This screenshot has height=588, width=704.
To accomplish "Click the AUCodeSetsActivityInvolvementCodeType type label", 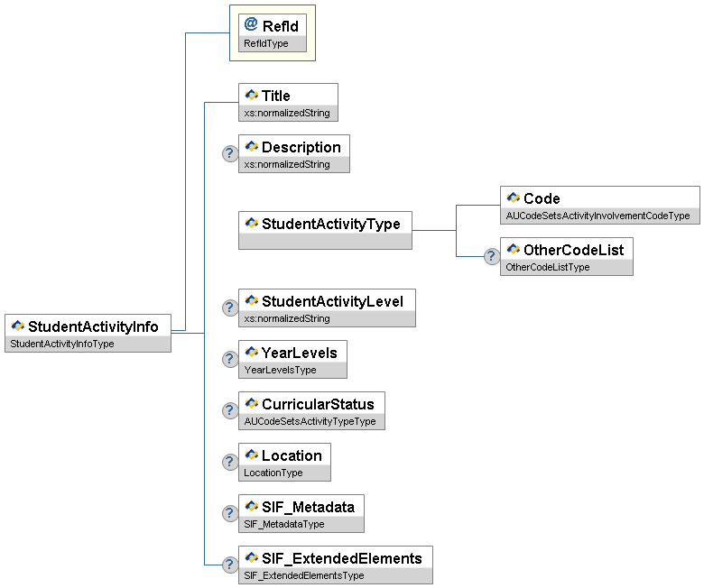I will 599,216.
